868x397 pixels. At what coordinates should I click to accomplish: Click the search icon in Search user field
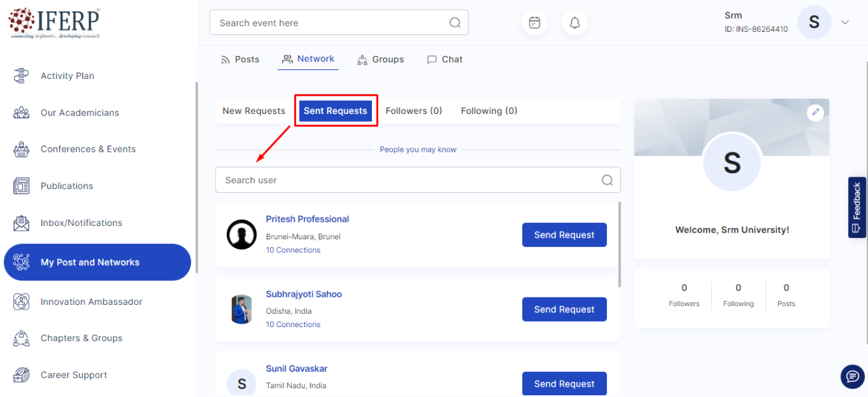click(607, 180)
